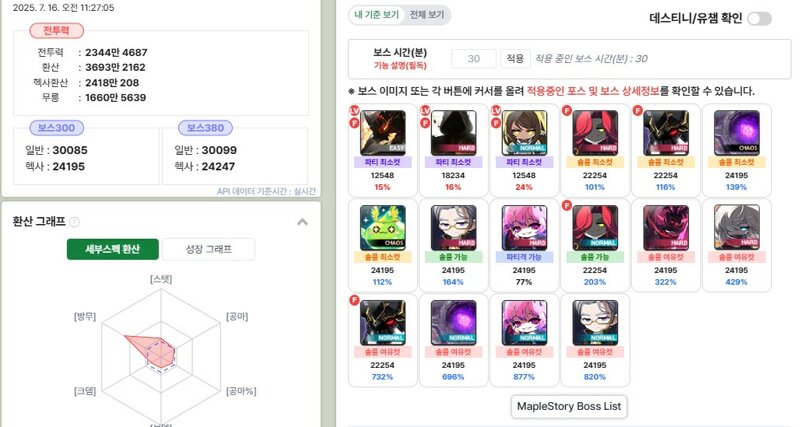Click the glasses NORMAL boss at 820%
The width and height of the screenshot is (800, 427).
click(595, 322)
